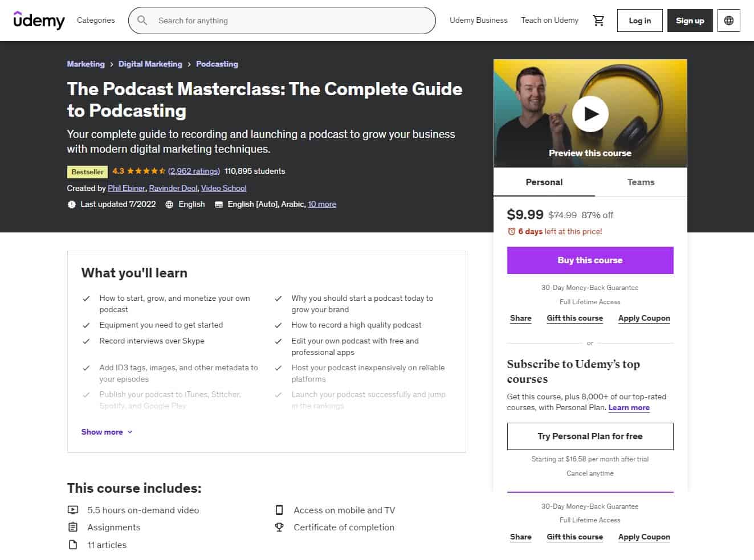This screenshot has height=560, width=754.
Task: Click the Sign up button
Action: 690,21
